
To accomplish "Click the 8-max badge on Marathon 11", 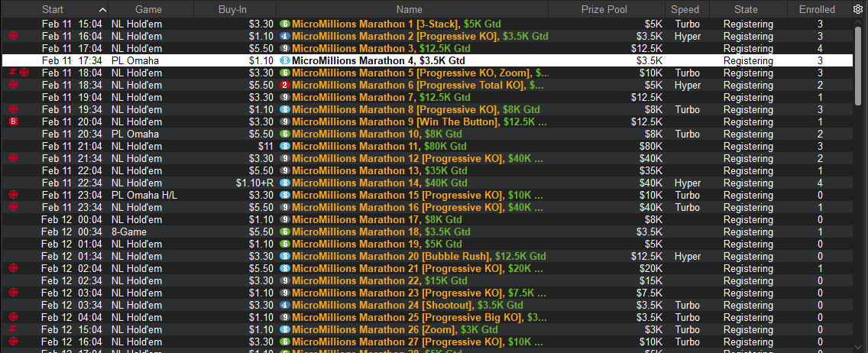I will click(x=284, y=146).
